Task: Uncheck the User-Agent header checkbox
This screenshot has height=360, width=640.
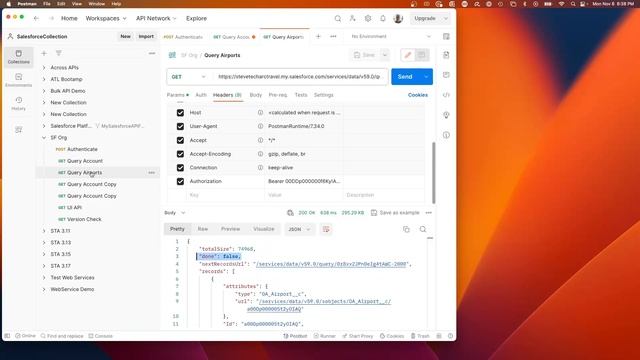Action: point(180,127)
